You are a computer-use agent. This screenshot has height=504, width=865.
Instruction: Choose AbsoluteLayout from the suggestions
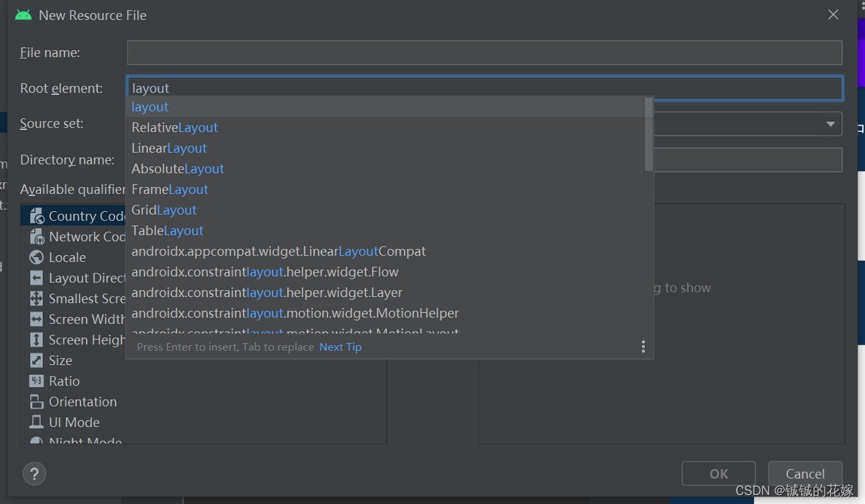click(385, 168)
